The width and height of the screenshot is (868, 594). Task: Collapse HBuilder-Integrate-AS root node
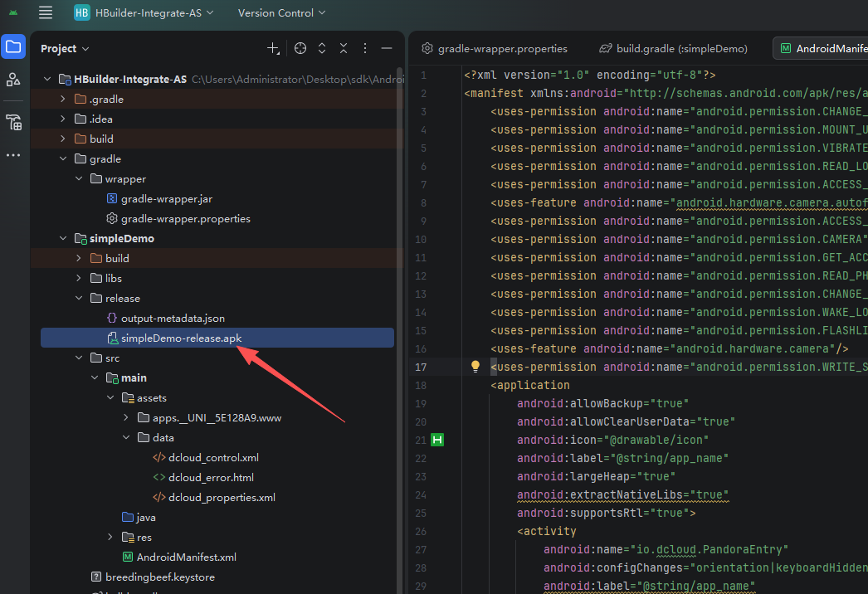(x=47, y=79)
